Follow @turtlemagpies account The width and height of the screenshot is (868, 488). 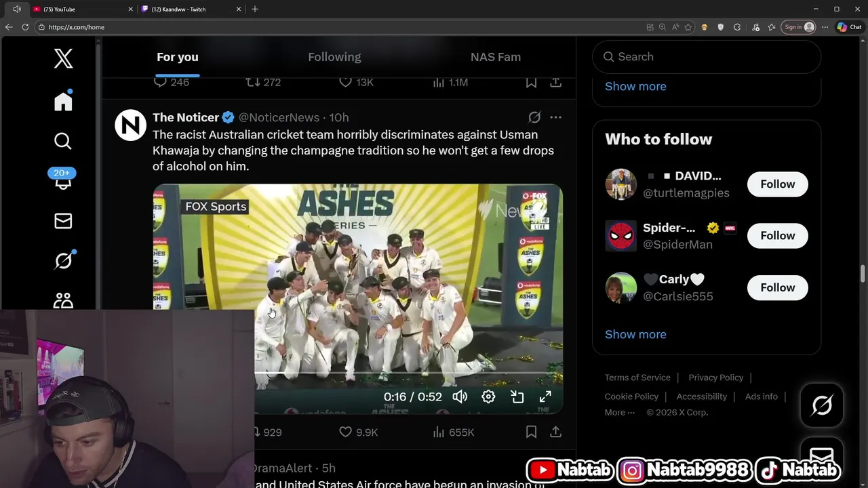coord(777,184)
